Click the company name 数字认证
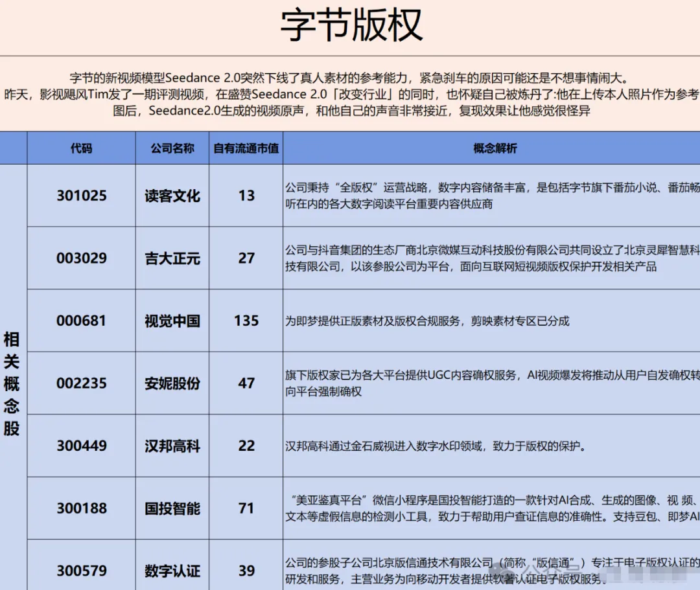This screenshot has height=590, width=700. click(172, 571)
